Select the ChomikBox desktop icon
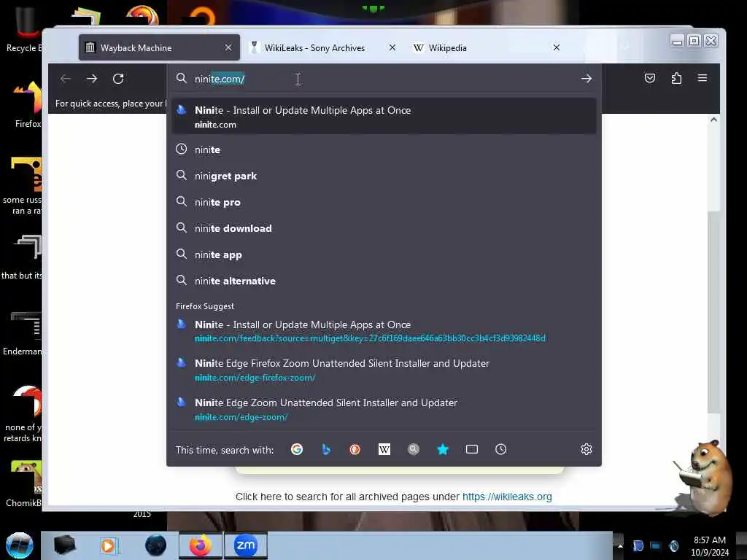This screenshot has width=747, height=560. [24, 483]
